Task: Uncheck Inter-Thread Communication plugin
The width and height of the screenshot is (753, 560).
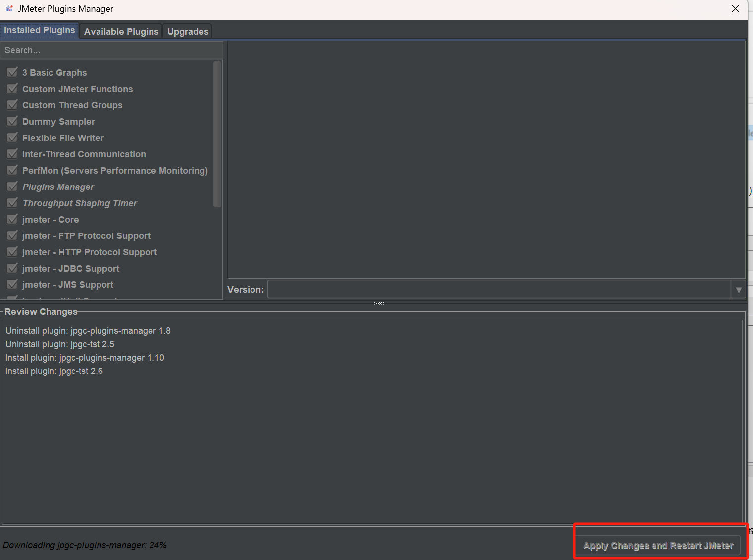Action: (x=12, y=154)
